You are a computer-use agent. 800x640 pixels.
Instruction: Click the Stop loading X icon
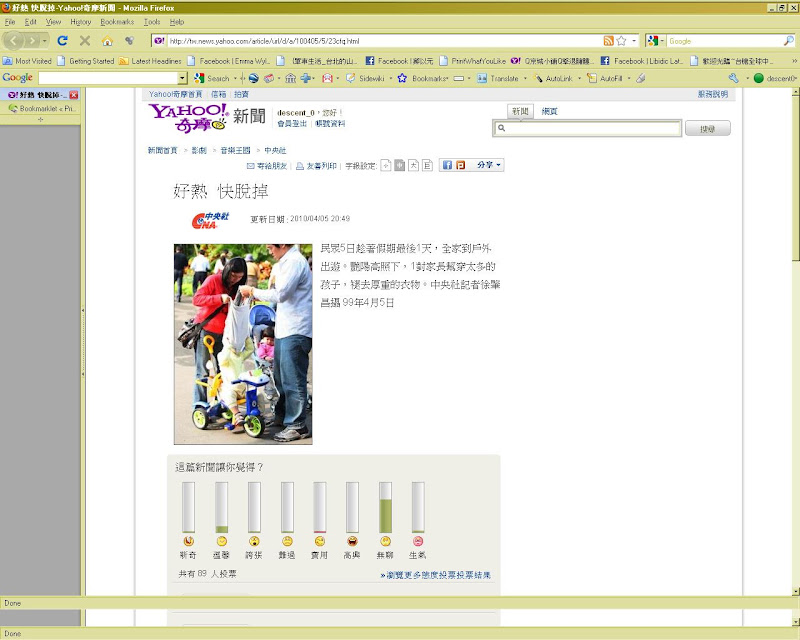pyautogui.click(x=85, y=41)
